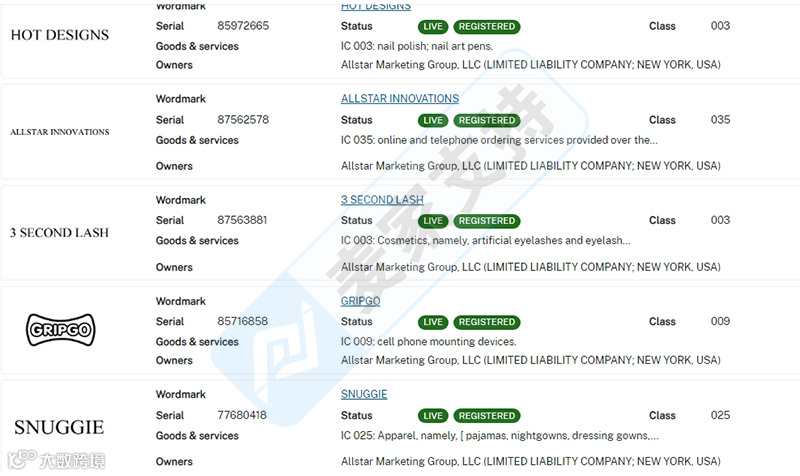
Task: Open the 3 SECOND LASH trademark link
Action: pos(382,199)
